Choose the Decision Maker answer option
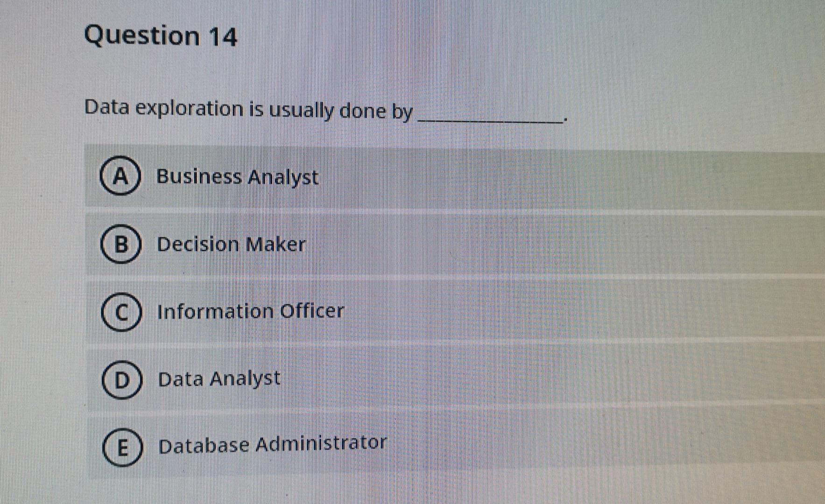825x504 pixels. (231, 245)
